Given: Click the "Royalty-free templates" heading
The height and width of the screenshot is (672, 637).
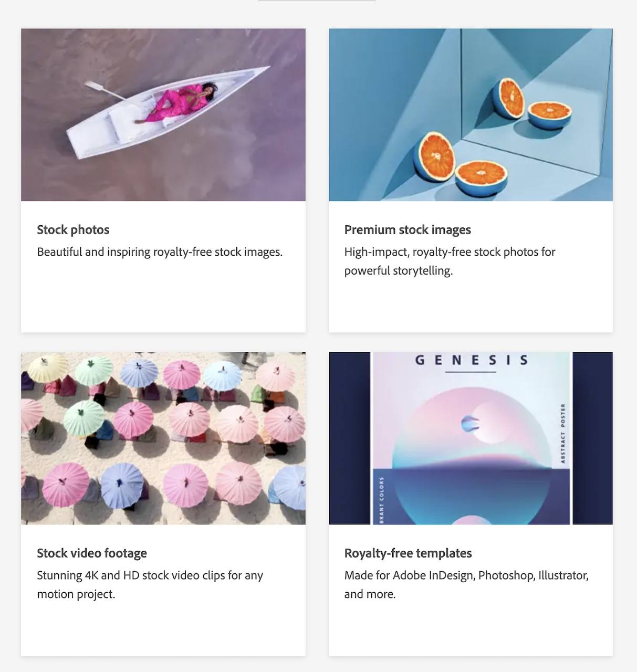Looking at the screenshot, I should coord(408,553).
